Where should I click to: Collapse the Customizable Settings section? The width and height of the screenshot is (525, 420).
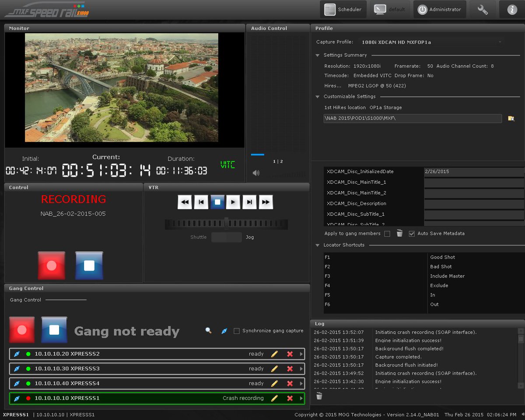(318, 97)
